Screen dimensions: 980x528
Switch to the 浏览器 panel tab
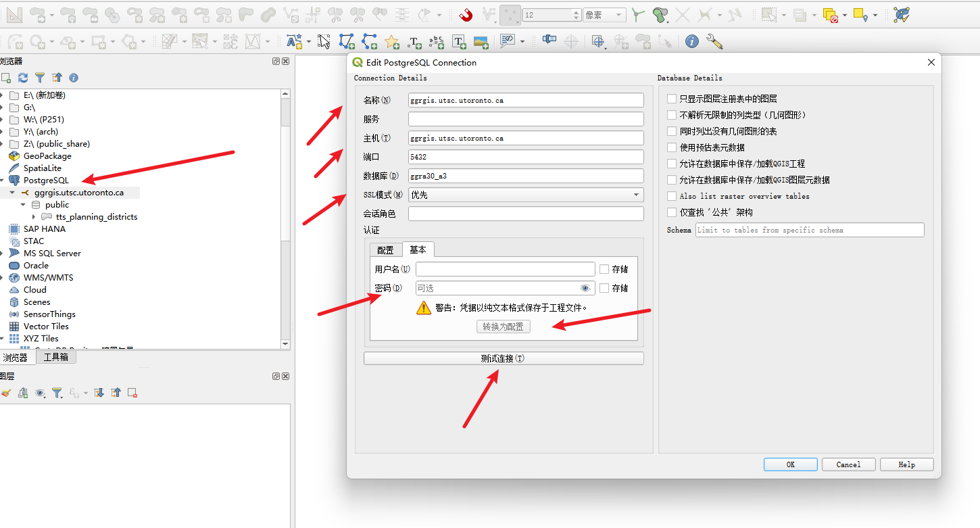[x=16, y=357]
